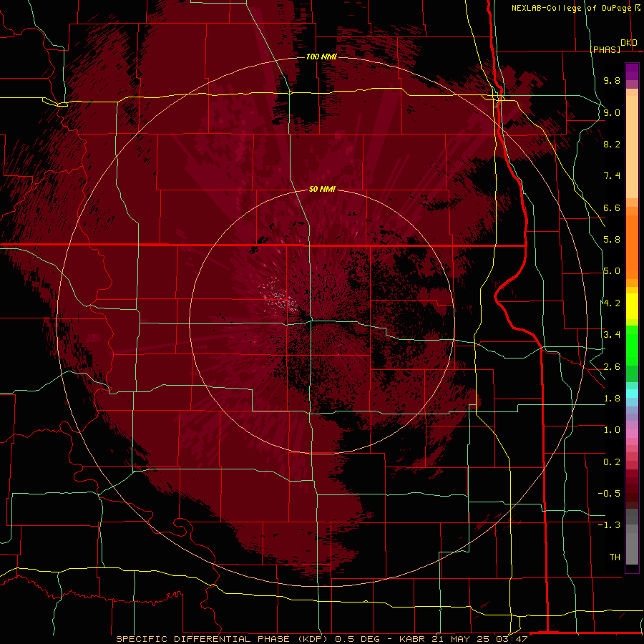
Task: Click the 0.2 scale value
Action: [x=612, y=462]
